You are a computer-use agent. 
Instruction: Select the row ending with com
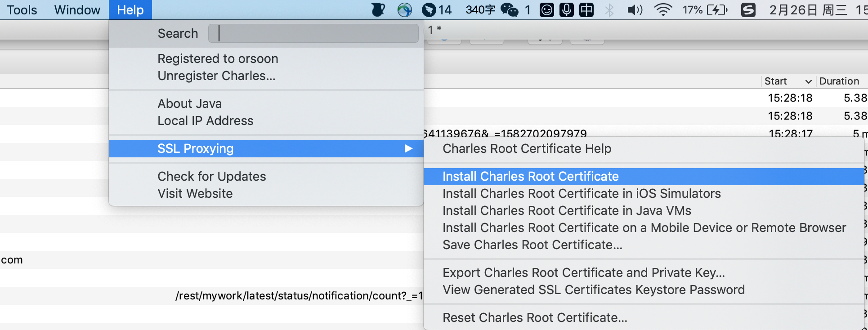(12, 260)
